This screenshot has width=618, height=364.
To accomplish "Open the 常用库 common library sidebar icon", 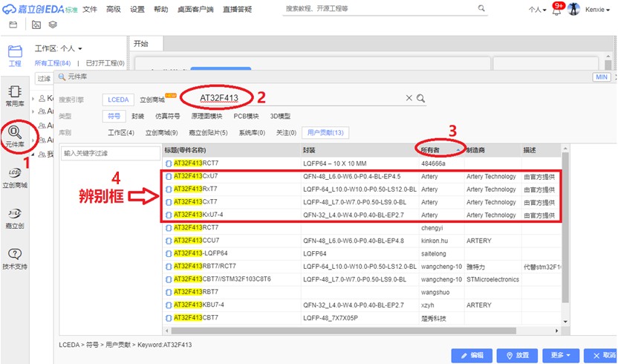I will (x=15, y=95).
